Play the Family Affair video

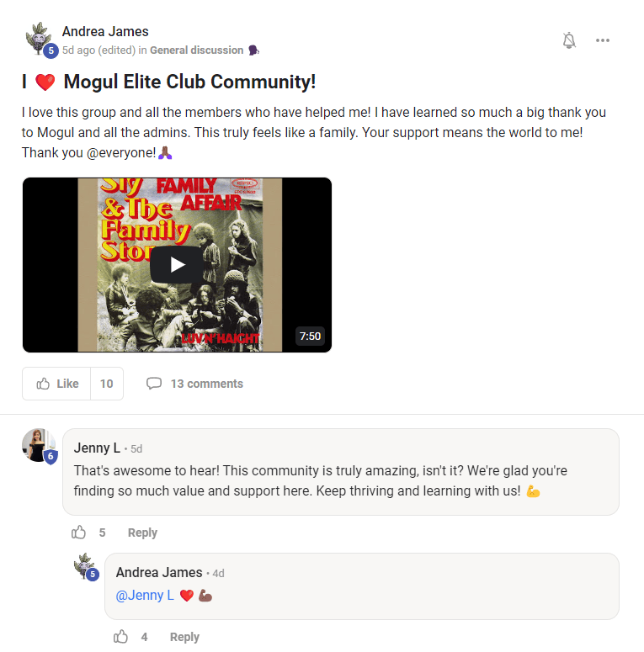178,265
